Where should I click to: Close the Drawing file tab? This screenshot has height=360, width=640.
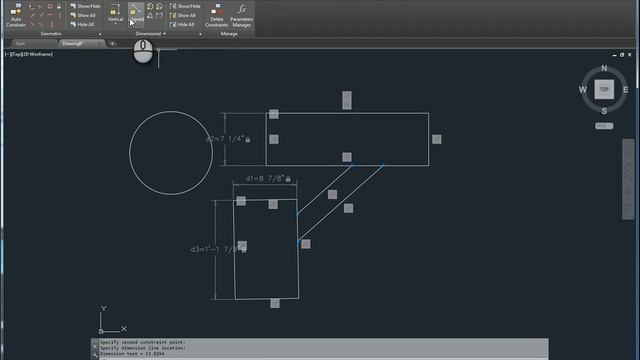tap(99, 43)
